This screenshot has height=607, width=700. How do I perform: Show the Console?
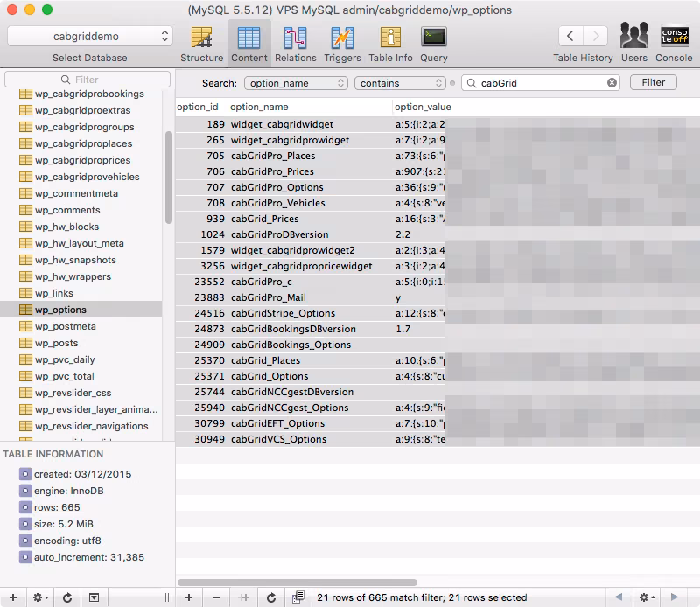click(x=674, y=42)
